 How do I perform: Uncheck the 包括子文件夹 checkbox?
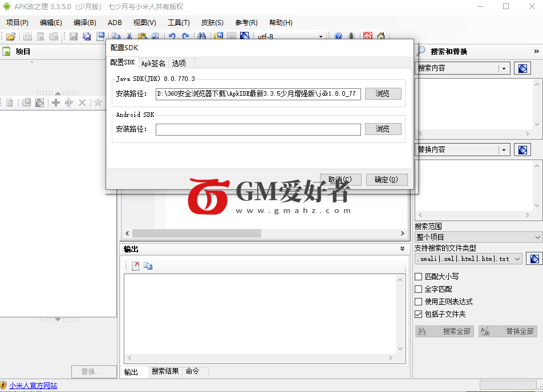click(419, 315)
